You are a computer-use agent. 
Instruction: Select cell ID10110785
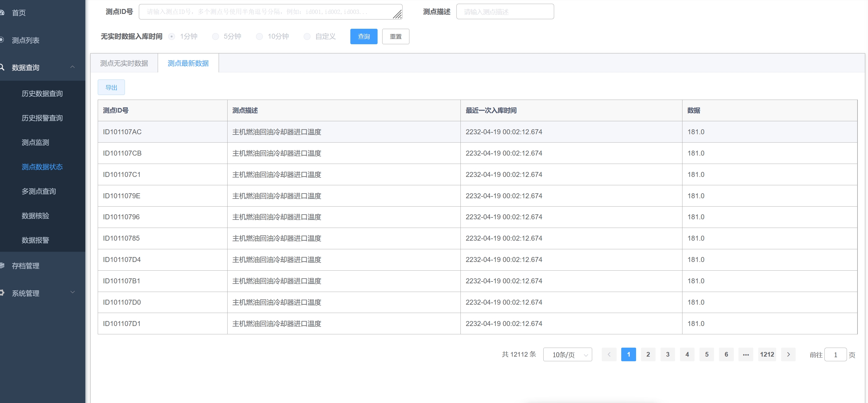(x=162, y=238)
